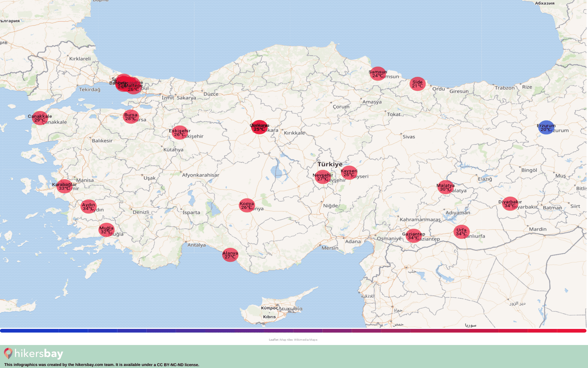588x368 pixels.
Task: Open the Wikimedia Maps tiles link
Action: 305,340
